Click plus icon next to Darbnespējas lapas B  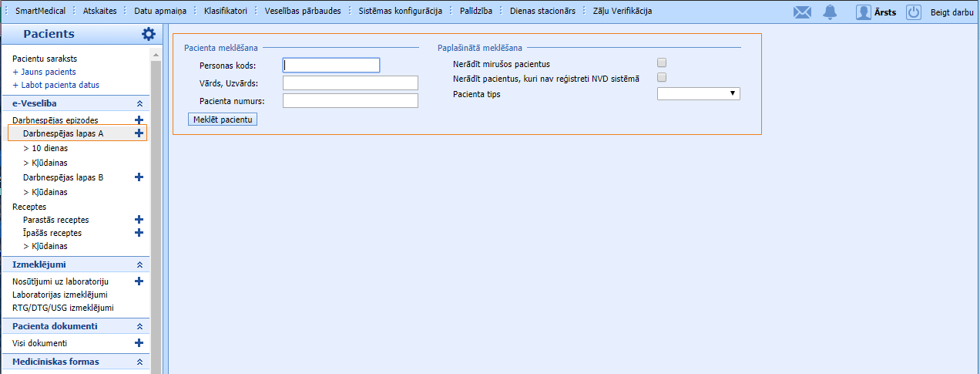click(139, 177)
